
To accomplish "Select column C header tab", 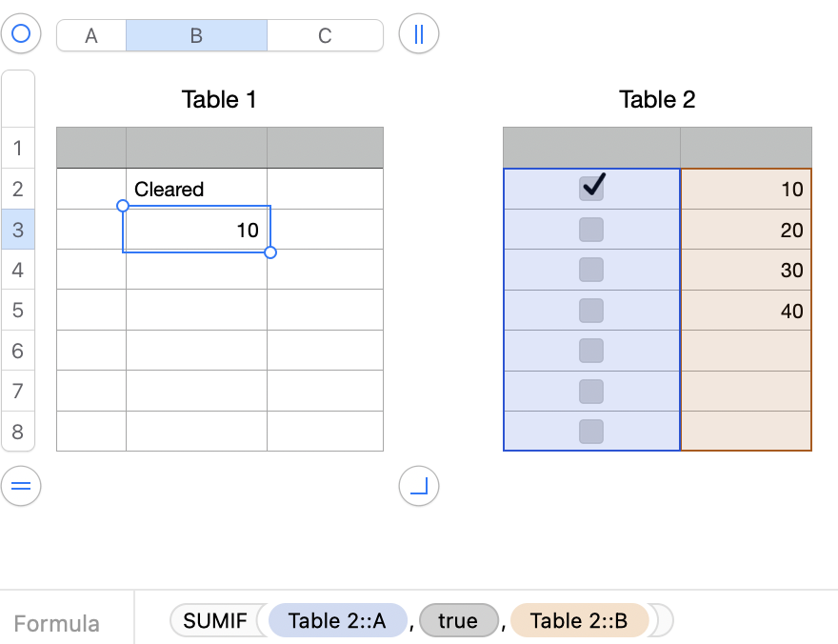I will click(325, 36).
